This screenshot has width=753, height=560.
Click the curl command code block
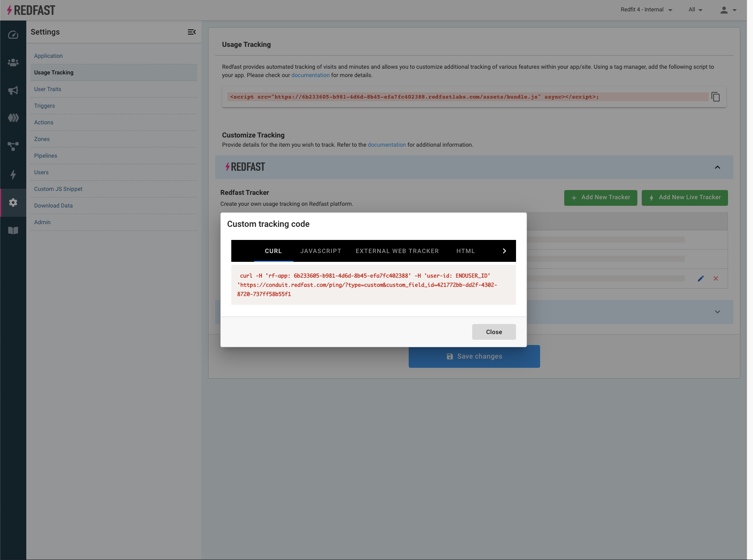(x=373, y=285)
